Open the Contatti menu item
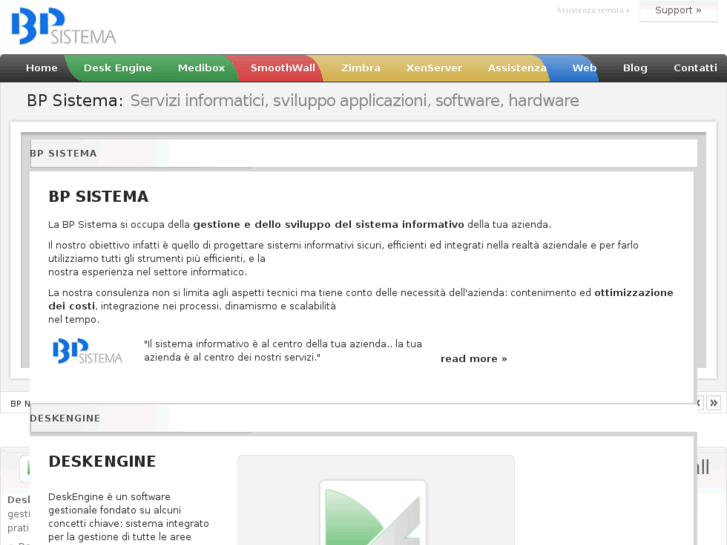The height and width of the screenshot is (545, 727). pos(695,68)
